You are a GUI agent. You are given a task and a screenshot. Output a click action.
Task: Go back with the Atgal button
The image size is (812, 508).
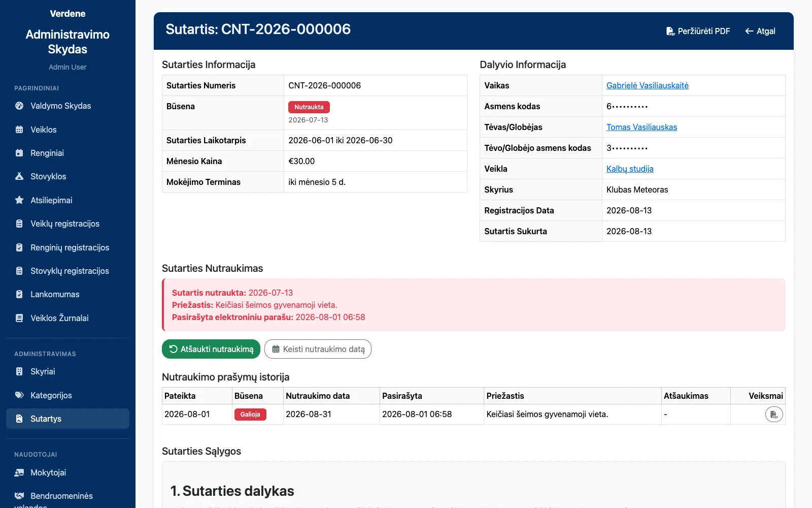(x=760, y=31)
